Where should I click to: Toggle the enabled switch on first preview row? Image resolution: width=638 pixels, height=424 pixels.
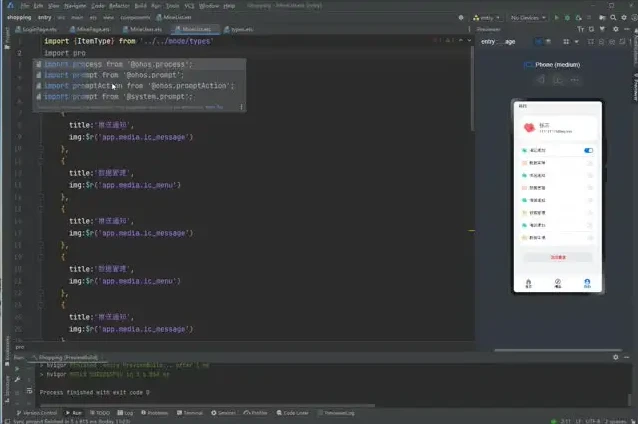(x=588, y=150)
